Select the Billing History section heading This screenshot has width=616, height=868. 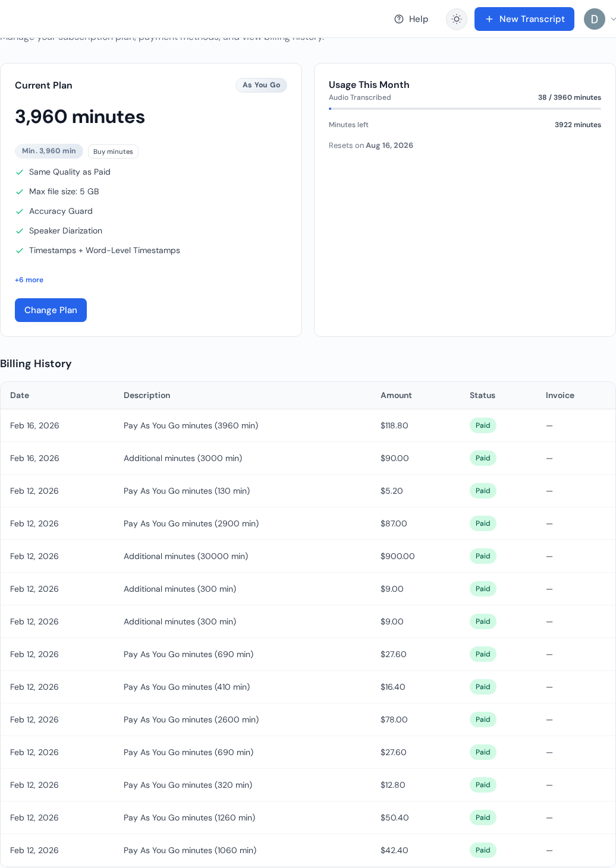36,364
